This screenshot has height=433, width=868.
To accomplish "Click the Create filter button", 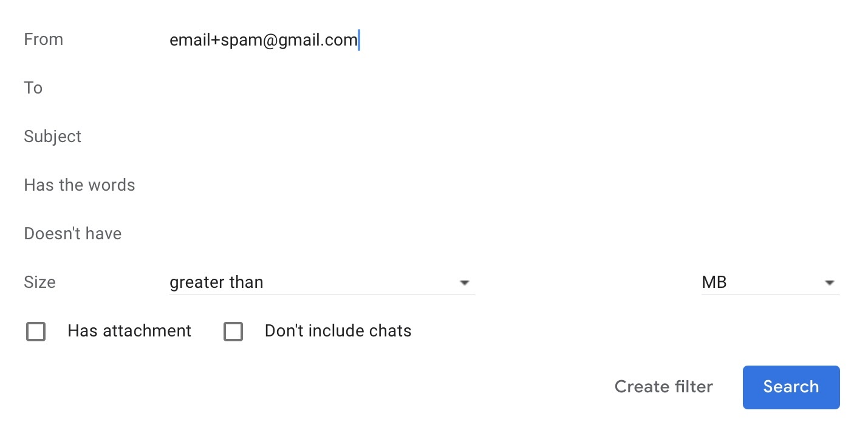I will [x=664, y=387].
